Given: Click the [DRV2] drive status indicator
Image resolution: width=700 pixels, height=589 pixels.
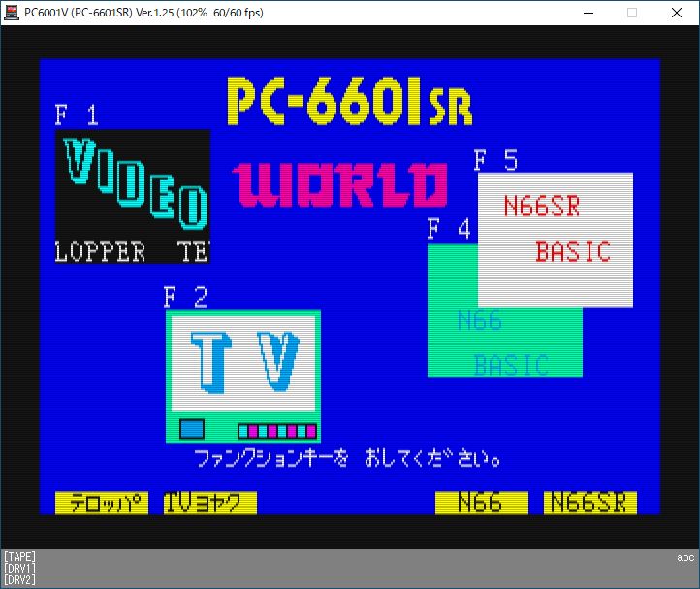Looking at the screenshot, I should (18, 580).
